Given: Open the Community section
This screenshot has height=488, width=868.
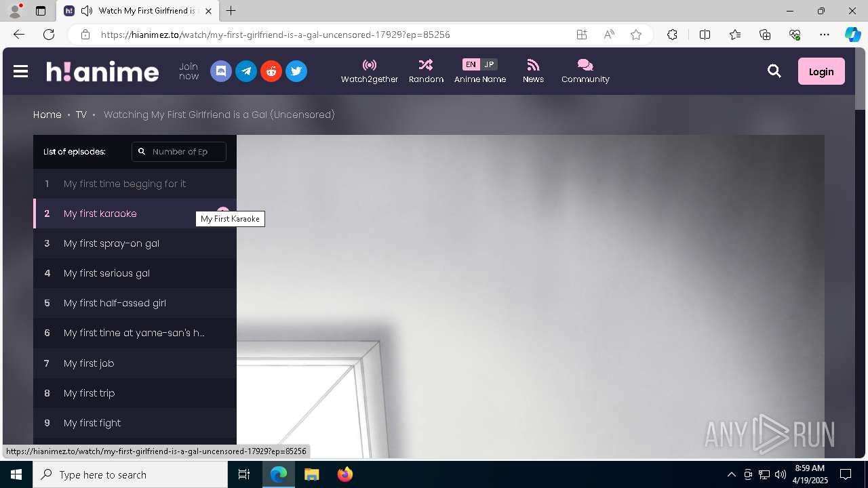Looking at the screenshot, I should [585, 71].
